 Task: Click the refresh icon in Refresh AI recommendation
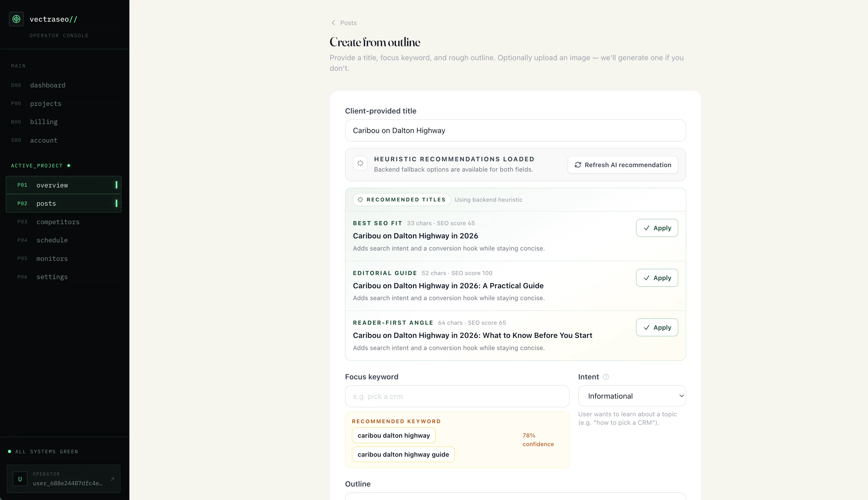pyautogui.click(x=578, y=165)
